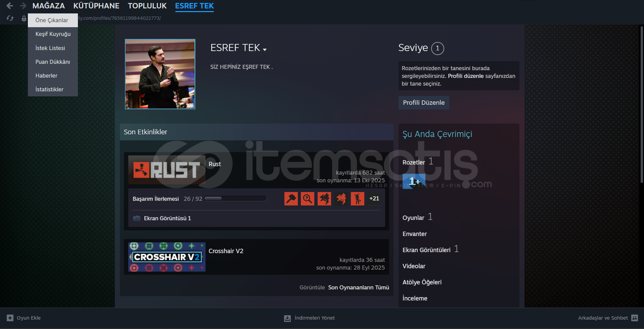The height and width of the screenshot is (329, 644).
Task: Click the plus icon next to Oyun Ekle
Action: coord(10,318)
